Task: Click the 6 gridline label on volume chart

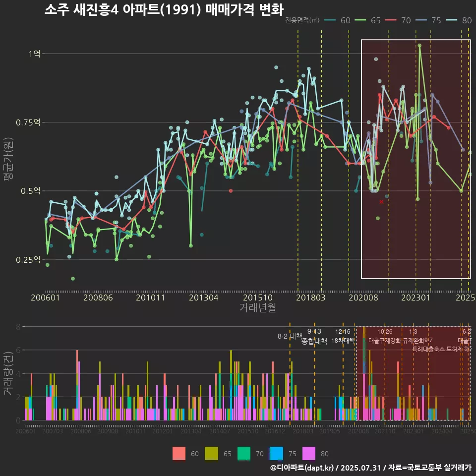Action: (18, 351)
